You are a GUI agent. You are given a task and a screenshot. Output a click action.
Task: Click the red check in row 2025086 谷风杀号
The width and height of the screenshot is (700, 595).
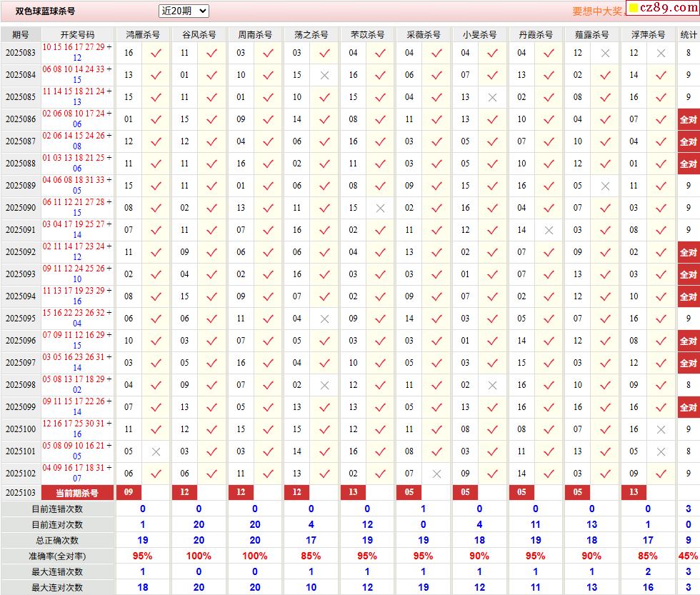tap(212, 119)
